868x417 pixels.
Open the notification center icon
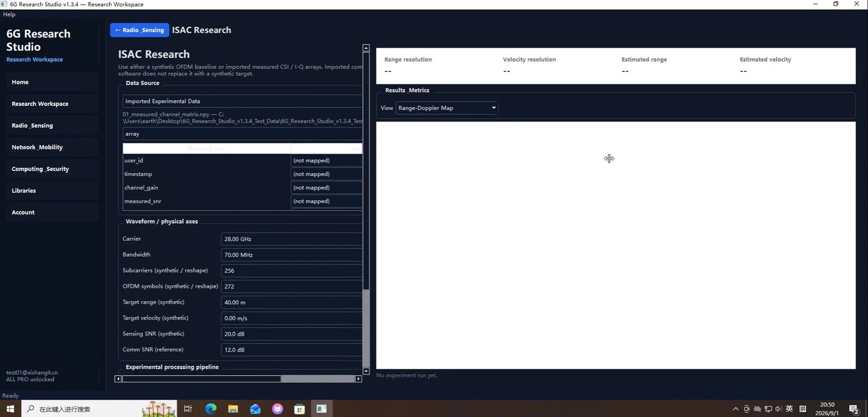point(854,409)
